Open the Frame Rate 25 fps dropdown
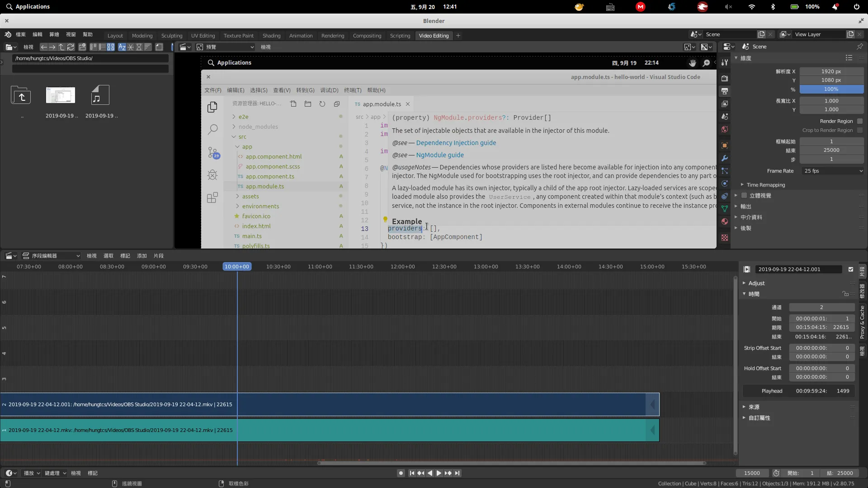 (833, 171)
